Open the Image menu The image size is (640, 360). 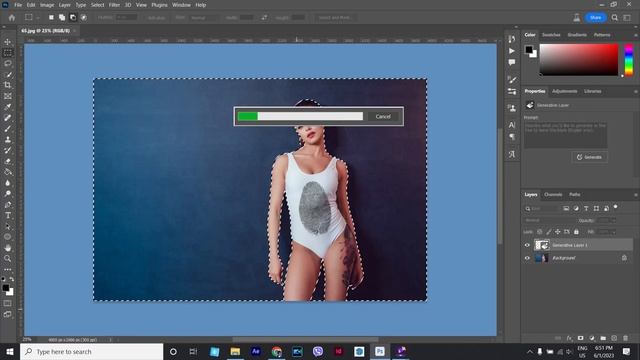coord(47,5)
